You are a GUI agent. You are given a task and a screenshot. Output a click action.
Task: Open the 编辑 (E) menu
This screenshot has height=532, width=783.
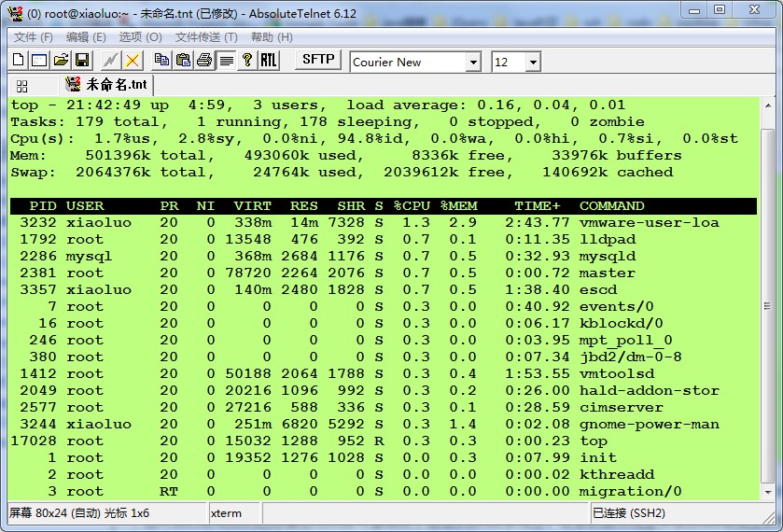(x=86, y=37)
